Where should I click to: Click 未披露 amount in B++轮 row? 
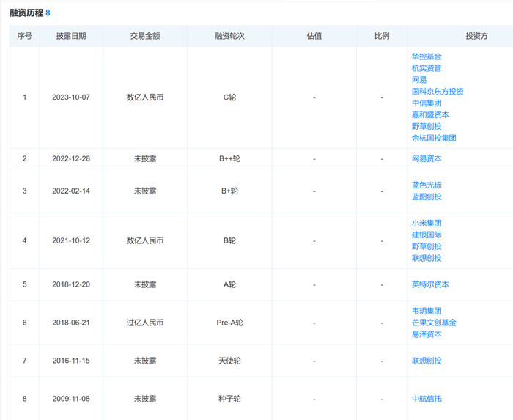point(145,158)
